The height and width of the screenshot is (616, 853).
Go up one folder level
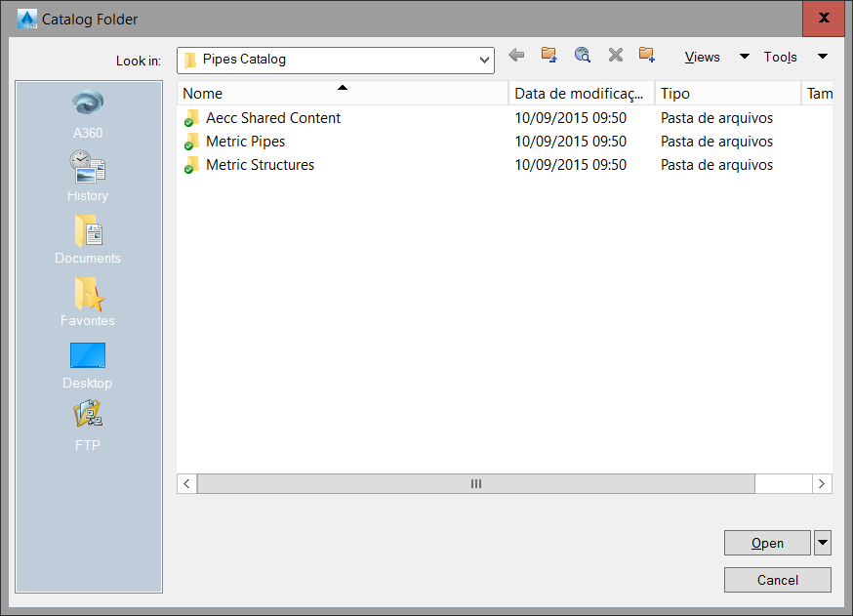549,55
